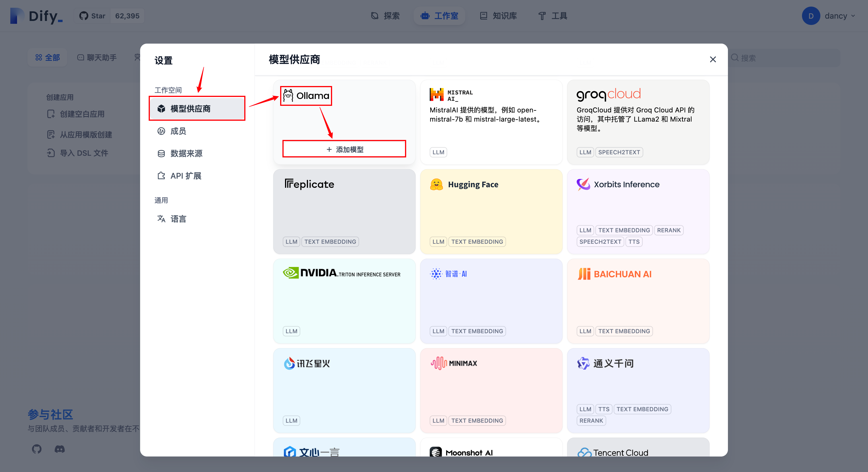Click the 通义千问 logo

(x=606, y=363)
